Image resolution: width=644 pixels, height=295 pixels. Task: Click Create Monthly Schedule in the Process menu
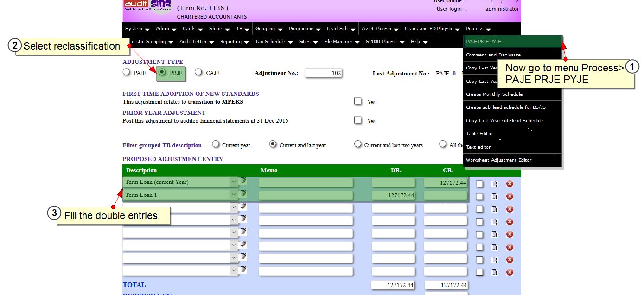coord(494,94)
